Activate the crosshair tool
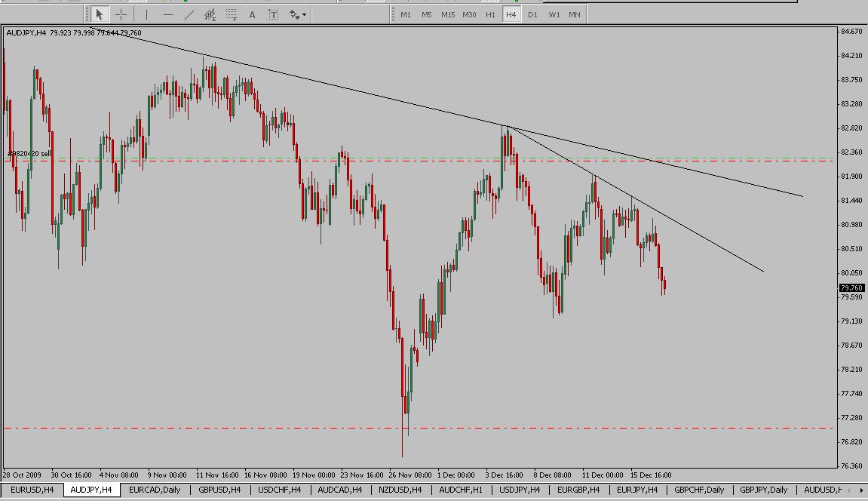The width and height of the screenshot is (868, 501). tap(121, 14)
